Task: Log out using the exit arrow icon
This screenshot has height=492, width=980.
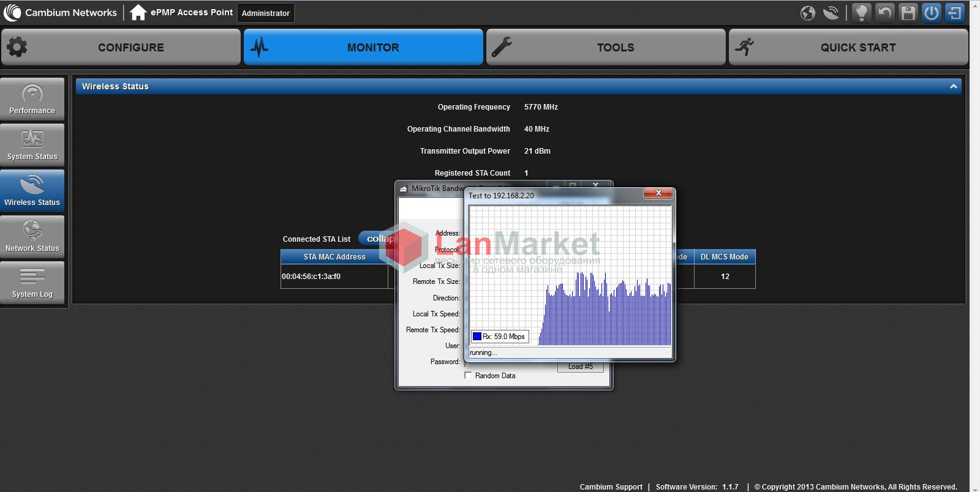Action: point(954,13)
